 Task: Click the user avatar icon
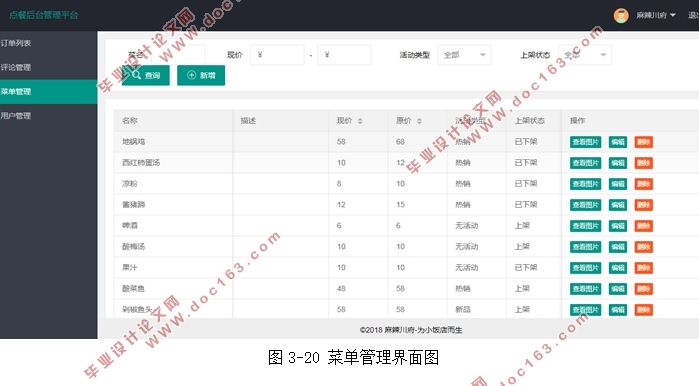click(621, 15)
